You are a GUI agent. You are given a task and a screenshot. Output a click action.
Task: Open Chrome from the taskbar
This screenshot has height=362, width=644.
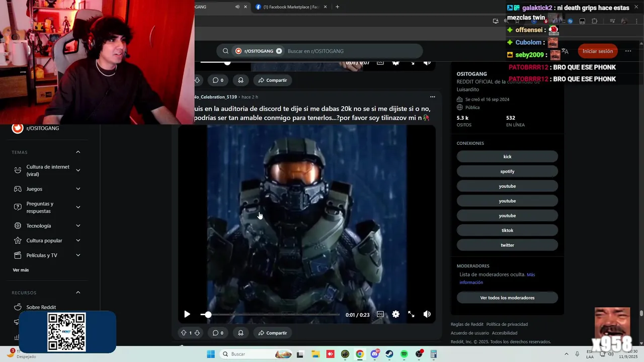click(x=360, y=354)
